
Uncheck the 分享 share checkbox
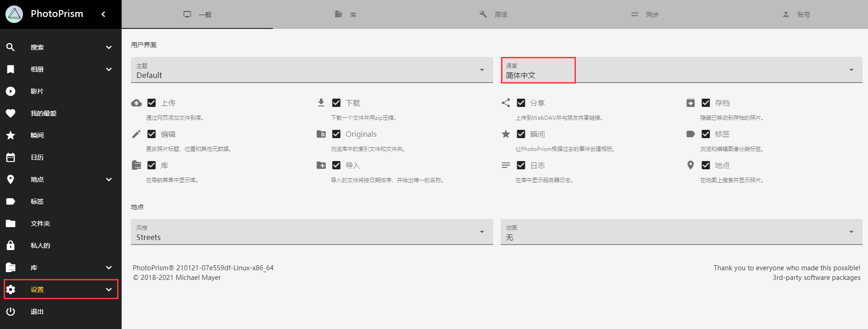(521, 103)
